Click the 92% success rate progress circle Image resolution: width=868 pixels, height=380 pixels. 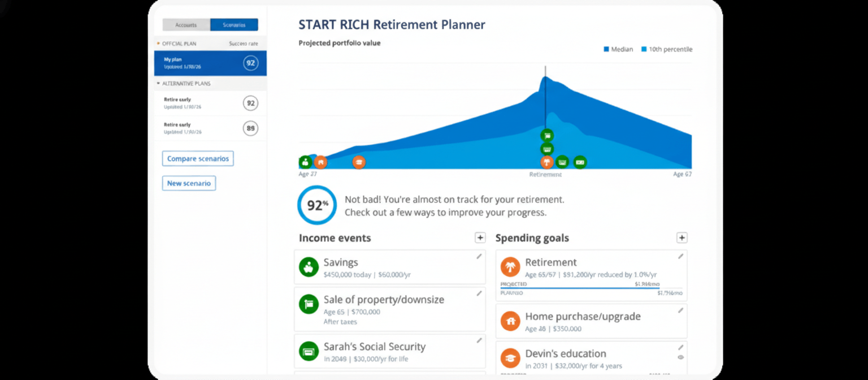(317, 205)
